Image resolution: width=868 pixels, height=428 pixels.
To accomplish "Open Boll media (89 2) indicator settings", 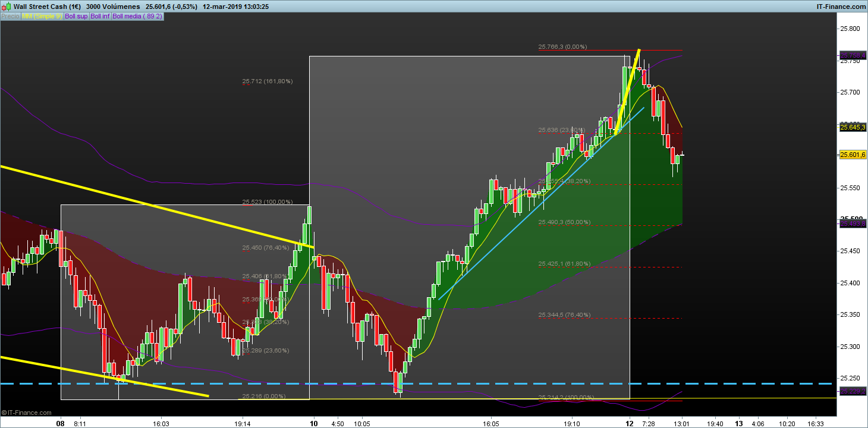I will [137, 16].
